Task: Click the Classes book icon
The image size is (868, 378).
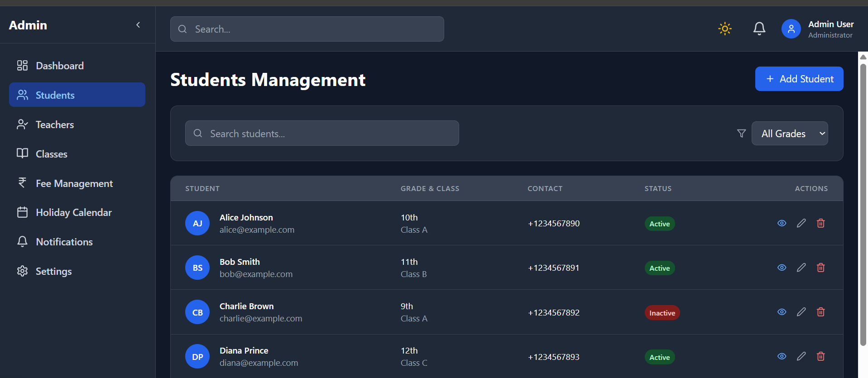Action: click(22, 153)
